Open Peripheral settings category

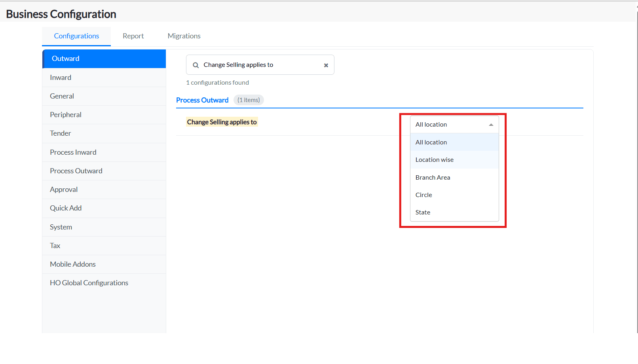tap(65, 115)
